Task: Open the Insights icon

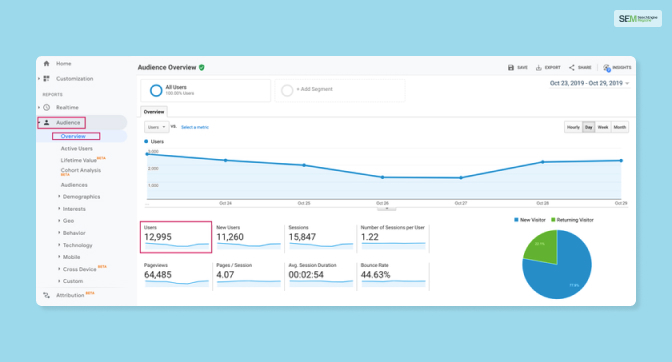Action: [606, 68]
